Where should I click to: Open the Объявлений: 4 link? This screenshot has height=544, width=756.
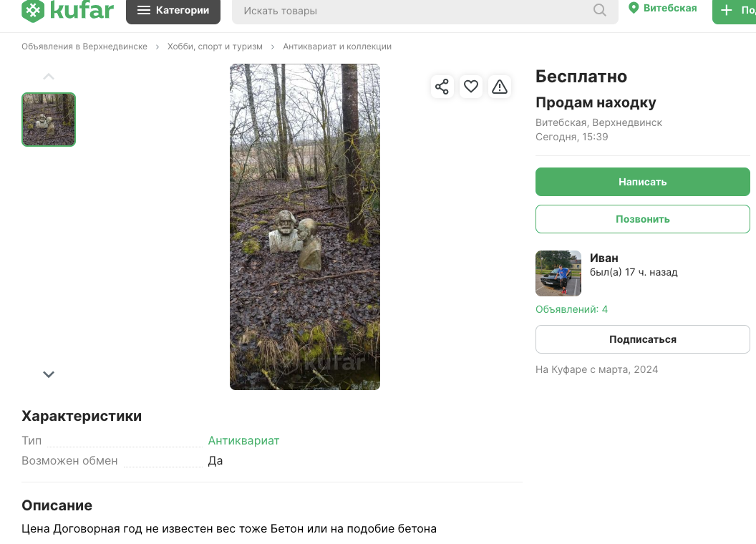click(x=571, y=309)
